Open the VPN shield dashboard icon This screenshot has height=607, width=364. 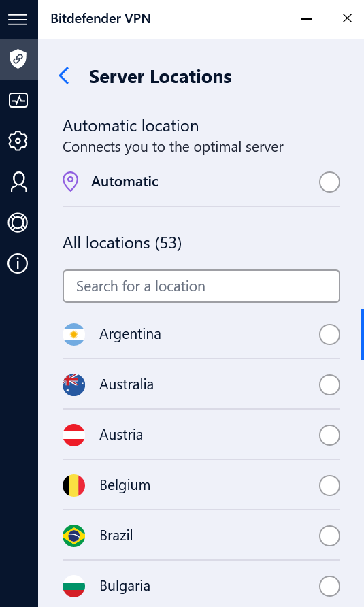click(x=18, y=59)
